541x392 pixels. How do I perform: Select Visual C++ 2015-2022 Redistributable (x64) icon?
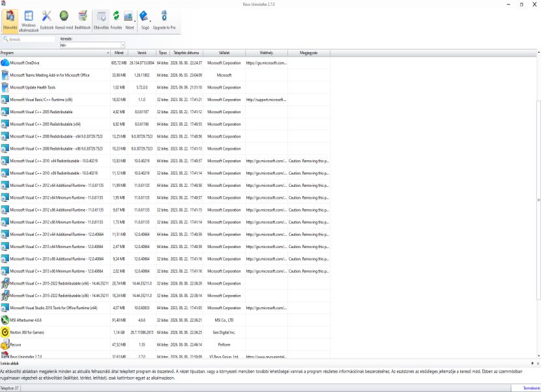pos(5,283)
